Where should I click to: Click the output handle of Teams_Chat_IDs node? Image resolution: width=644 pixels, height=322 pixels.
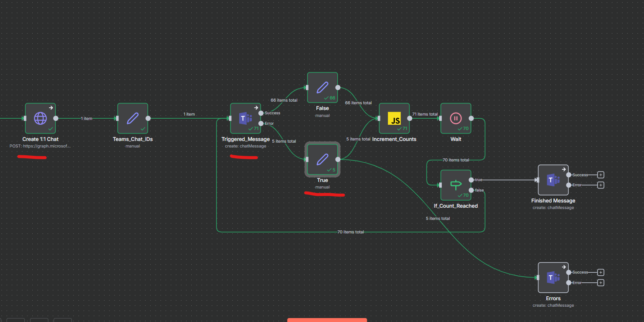148,118
